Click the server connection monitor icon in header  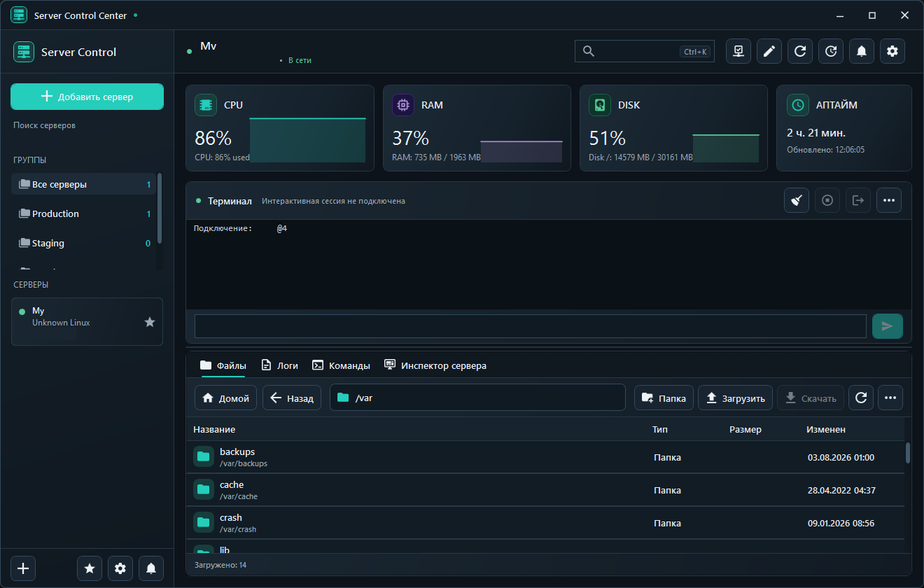[738, 51]
